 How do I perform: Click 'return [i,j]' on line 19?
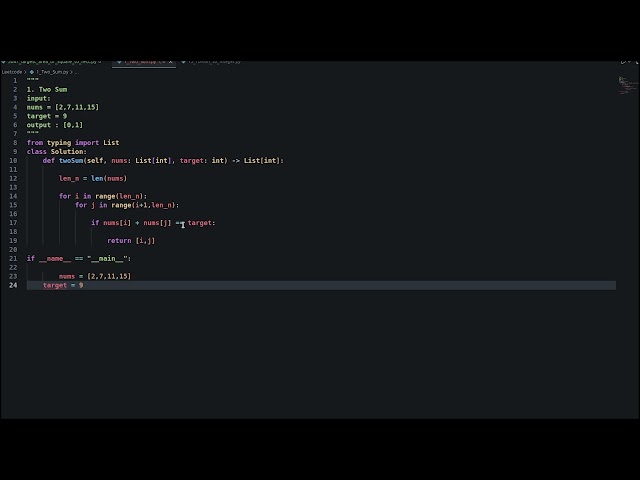tap(131, 241)
